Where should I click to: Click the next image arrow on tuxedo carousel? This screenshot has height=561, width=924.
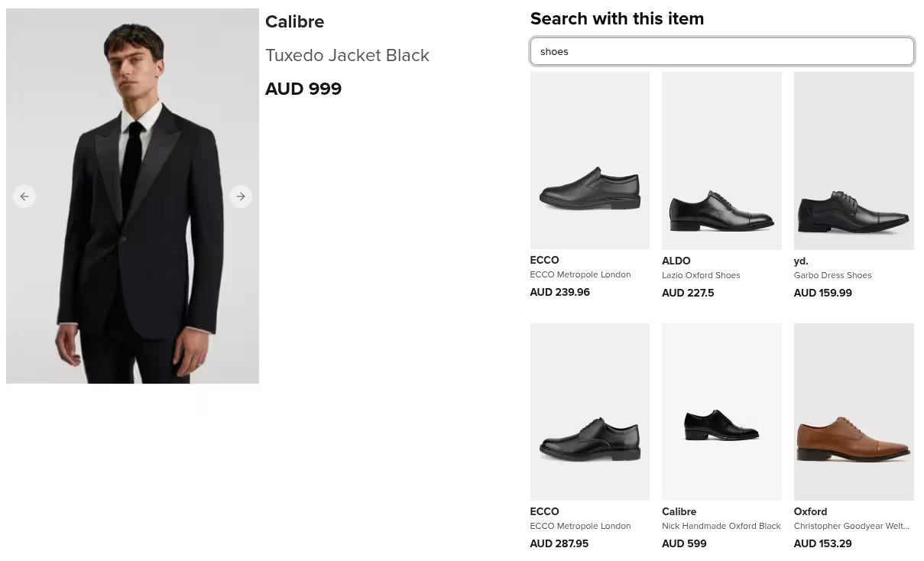pyautogui.click(x=241, y=196)
